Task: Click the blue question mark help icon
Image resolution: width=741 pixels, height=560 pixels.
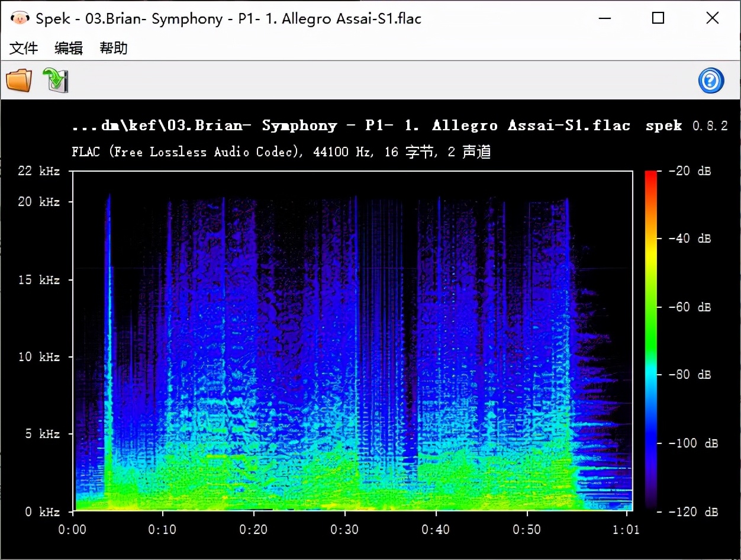Action: 711,81
